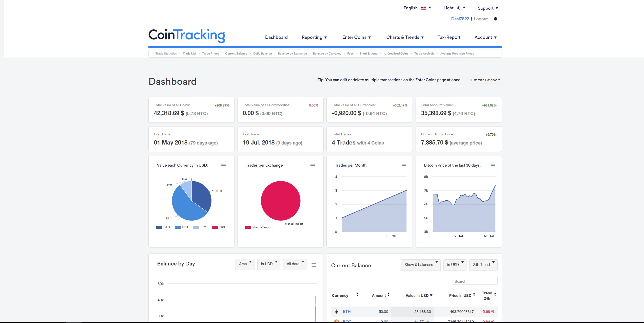
Task: Open the Charts & Trends menu
Action: [405, 37]
